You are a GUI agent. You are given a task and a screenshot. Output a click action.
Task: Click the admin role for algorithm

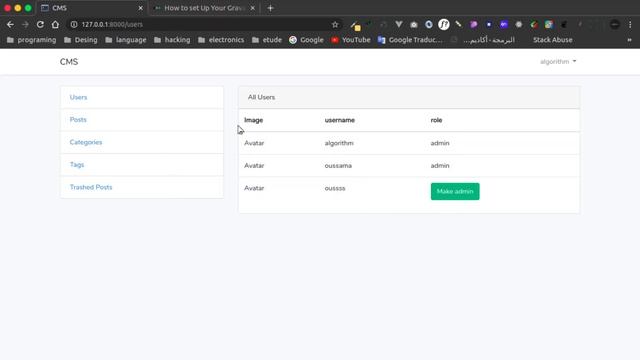click(440, 143)
